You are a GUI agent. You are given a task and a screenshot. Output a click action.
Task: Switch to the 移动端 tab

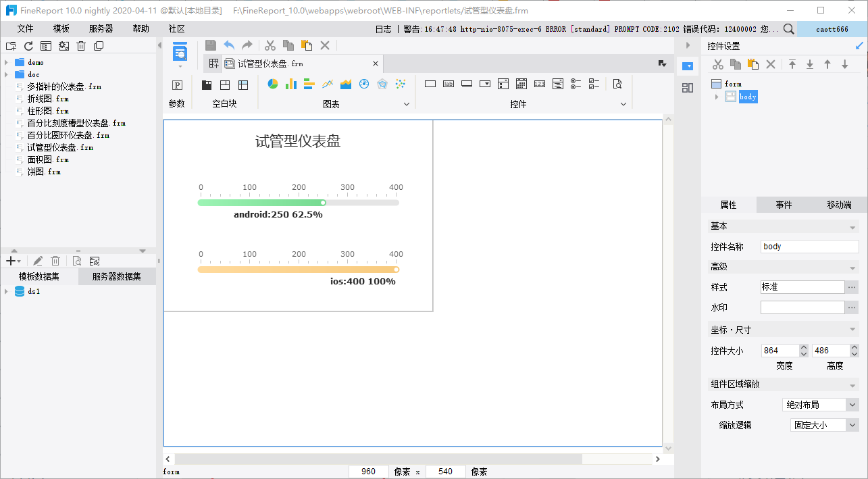839,205
